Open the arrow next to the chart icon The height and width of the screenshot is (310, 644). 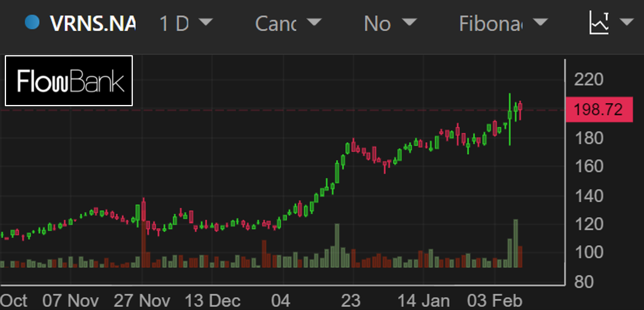tap(626, 24)
